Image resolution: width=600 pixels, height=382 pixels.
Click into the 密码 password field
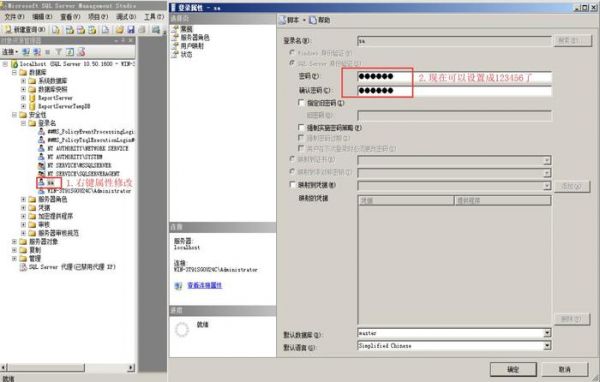454,77
